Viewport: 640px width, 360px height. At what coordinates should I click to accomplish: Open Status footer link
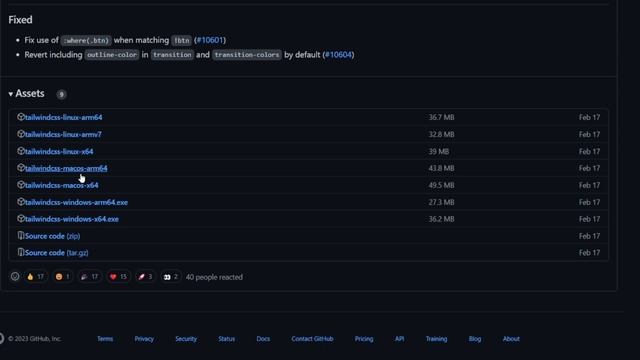[227, 339]
